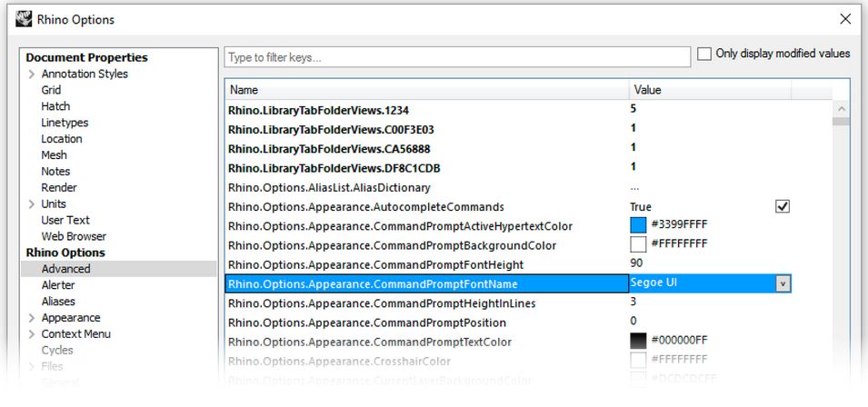Image resolution: width=868 pixels, height=407 pixels.
Task: Select Render in the options tree
Action: tap(59, 187)
